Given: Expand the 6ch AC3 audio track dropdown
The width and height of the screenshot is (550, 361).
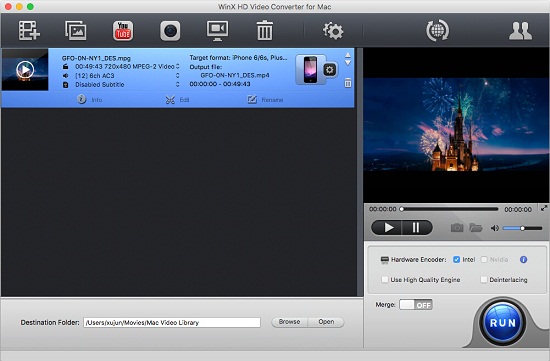Looking at the screenshot, I should [177, 75].
